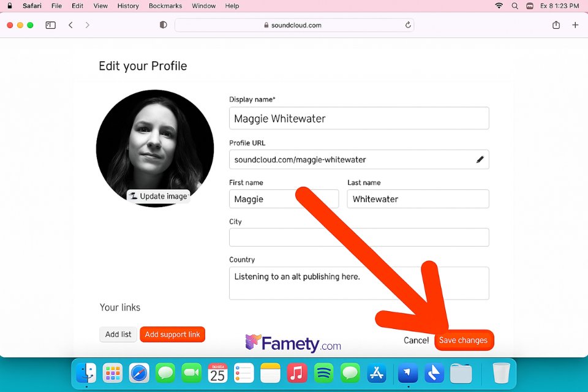Screen dimensions: 588x392
Task: Click the clock time in the menu bar
Action: (559, 6)
